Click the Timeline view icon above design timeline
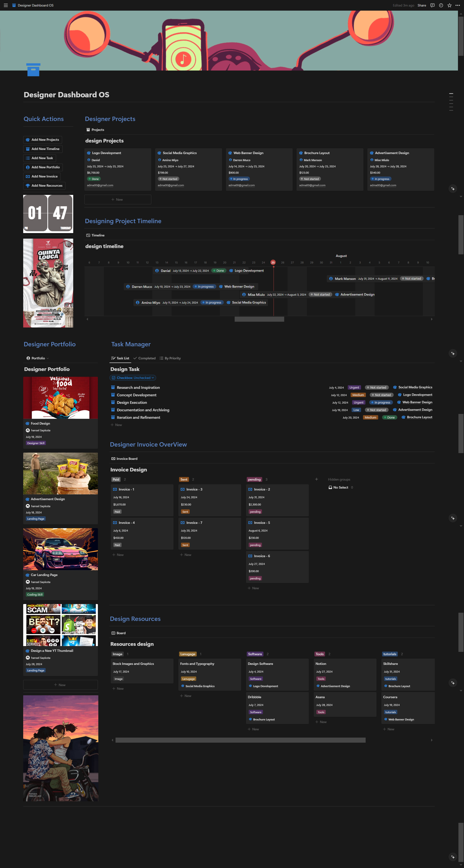This screenshot has width=464, height=868. click(88, 235)
